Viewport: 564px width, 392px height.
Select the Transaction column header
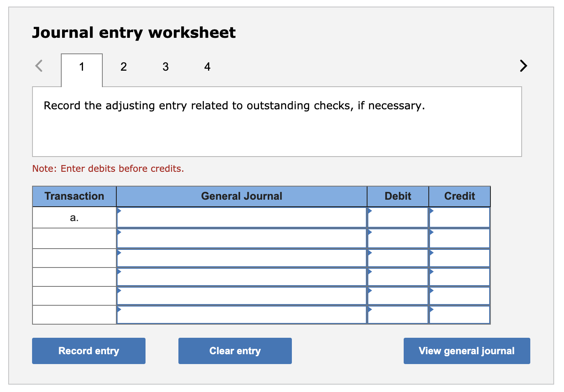tap(74, 196)
